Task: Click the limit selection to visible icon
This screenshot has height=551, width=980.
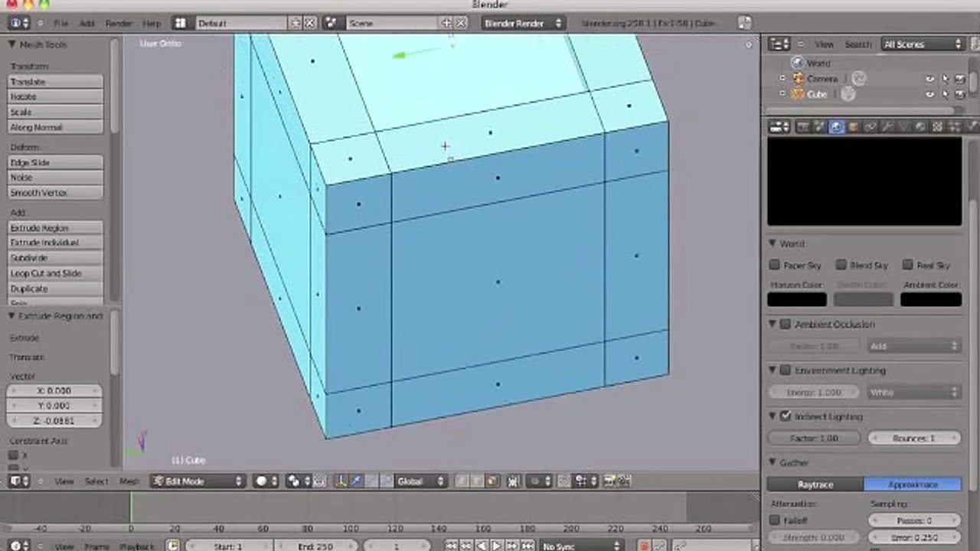Action: (x=512, y=481)
